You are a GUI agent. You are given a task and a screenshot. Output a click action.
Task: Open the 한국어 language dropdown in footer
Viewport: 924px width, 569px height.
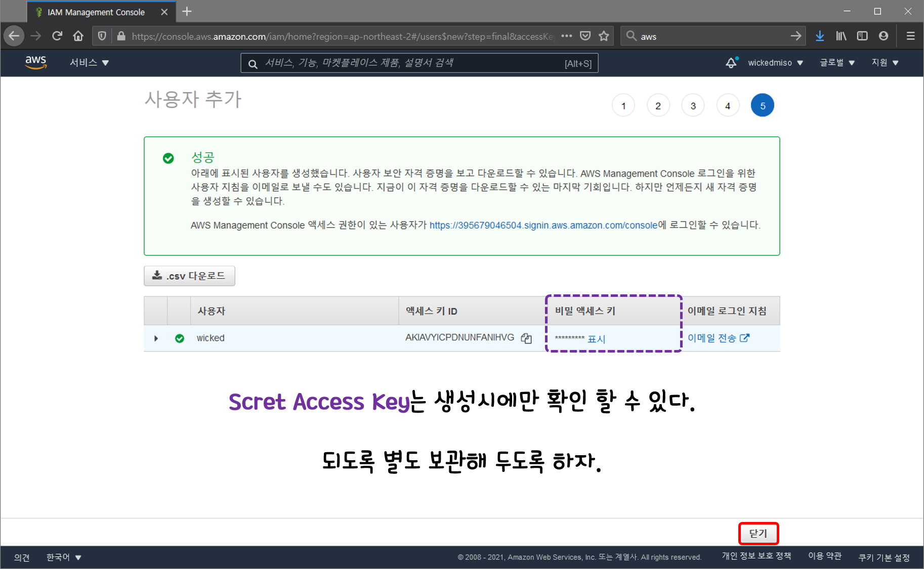point(64,557)
